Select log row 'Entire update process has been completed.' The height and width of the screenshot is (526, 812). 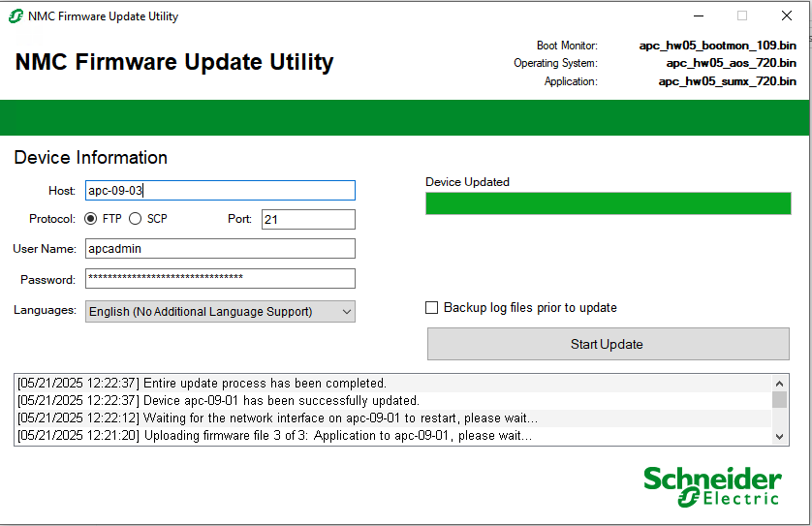(393, 383)
